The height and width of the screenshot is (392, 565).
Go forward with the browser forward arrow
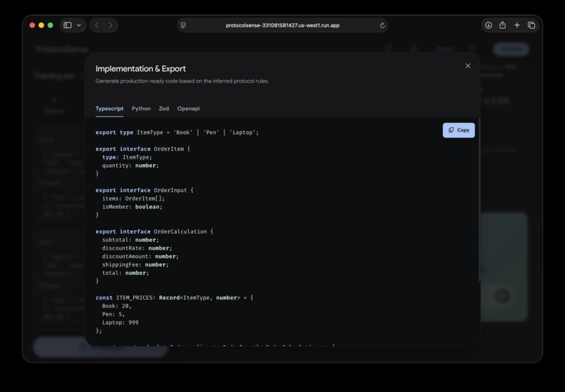pyautogui.click(x=111, y=25)
